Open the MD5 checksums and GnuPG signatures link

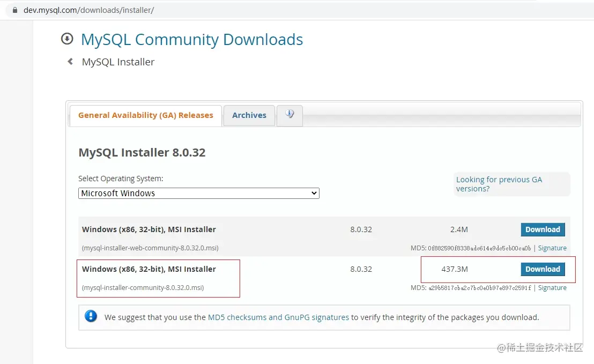pyautogui.click(x=278, y=317)
